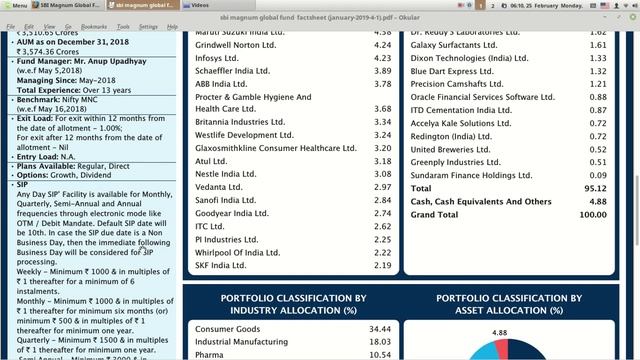
Task: Click 'Atul Ltd.' holding
Action: coord(211,161)
